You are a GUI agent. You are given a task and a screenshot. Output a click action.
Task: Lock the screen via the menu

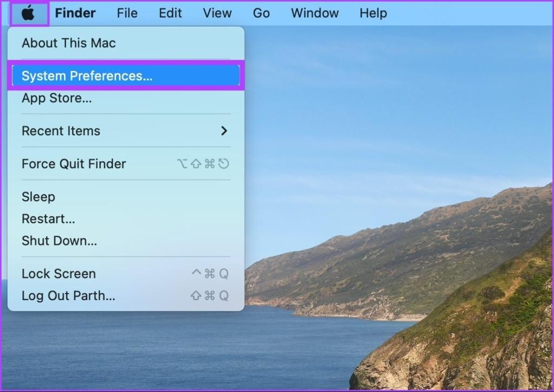tap(58, 274)
